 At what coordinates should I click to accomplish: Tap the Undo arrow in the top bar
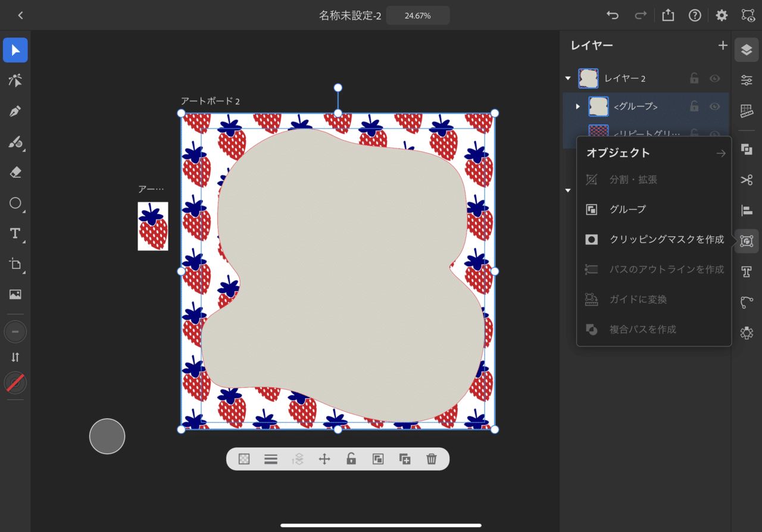(613, 15)
